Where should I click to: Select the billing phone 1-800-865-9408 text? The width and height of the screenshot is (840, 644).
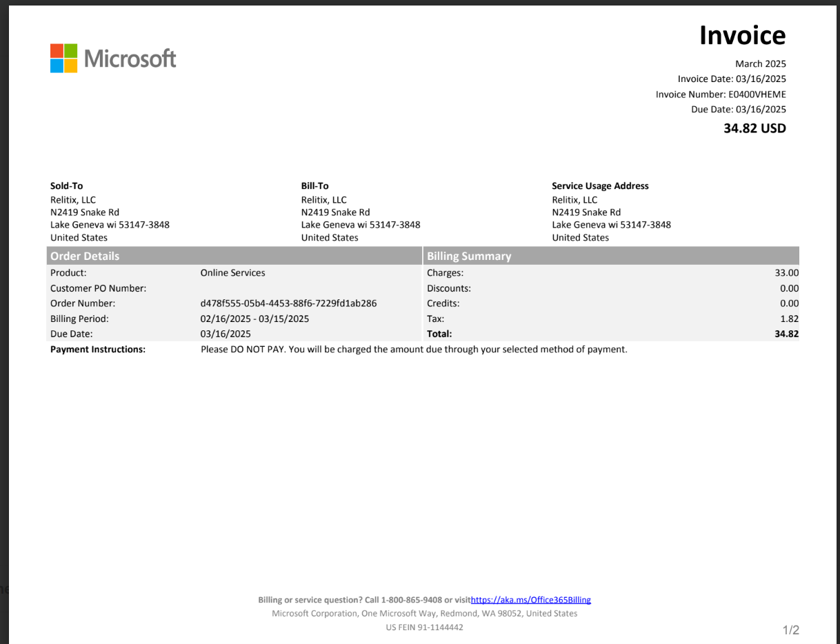[412, 600]
